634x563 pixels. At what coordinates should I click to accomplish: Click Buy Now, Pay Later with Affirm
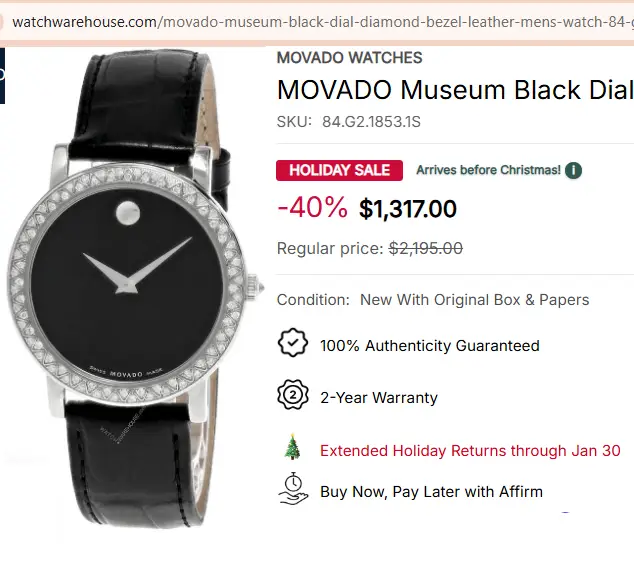(x=431, y=492)
